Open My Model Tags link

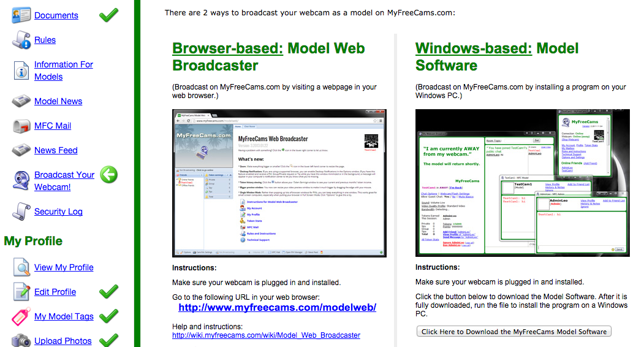[64, 316]
